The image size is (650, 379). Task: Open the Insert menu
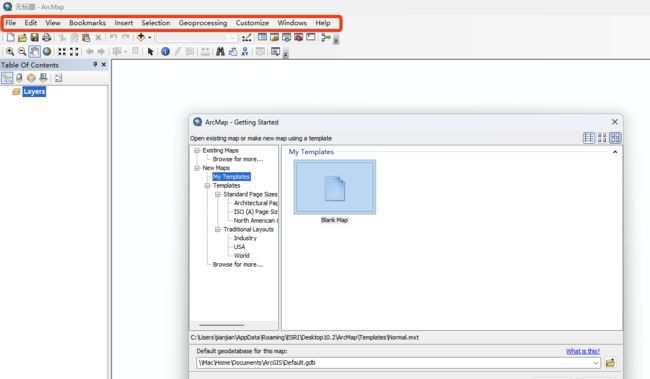(x=124, y=23)
